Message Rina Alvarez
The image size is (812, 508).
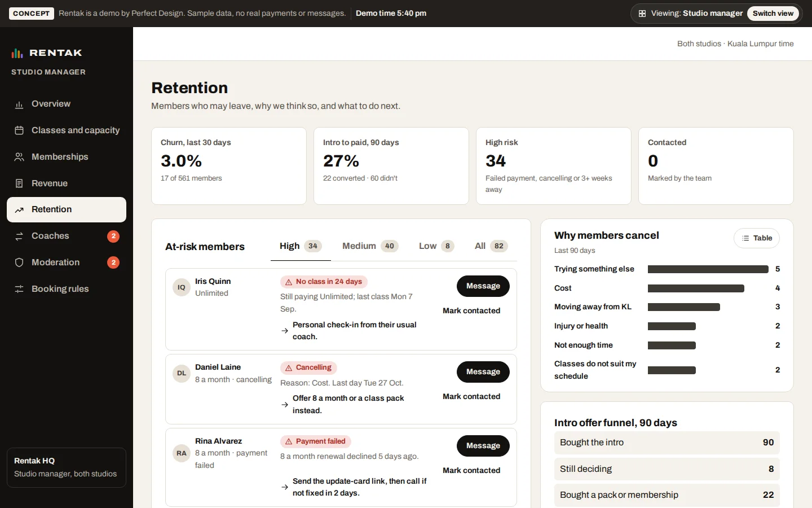pos(483,446)
